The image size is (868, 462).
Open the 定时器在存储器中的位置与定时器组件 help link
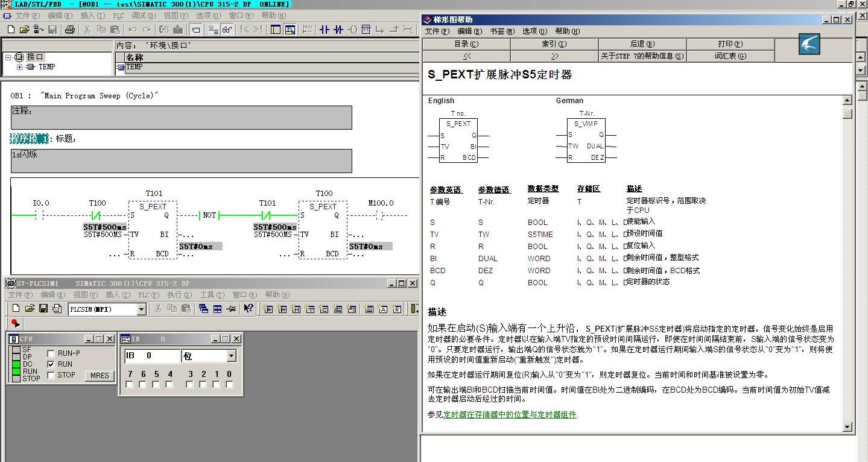point(510,415)
